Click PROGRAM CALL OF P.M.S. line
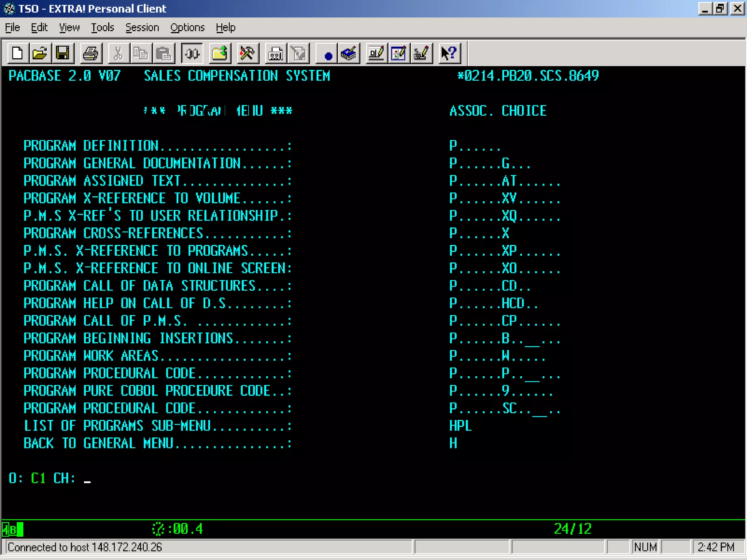This screenshot has width=747, height=560. (x=158, y=321)
